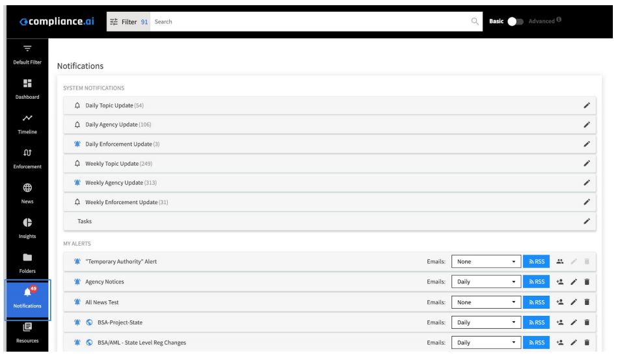Screen dimensions: 620x364
Task: Click add-user share icon for BSA-Project-State
Action: click(560, 322)
